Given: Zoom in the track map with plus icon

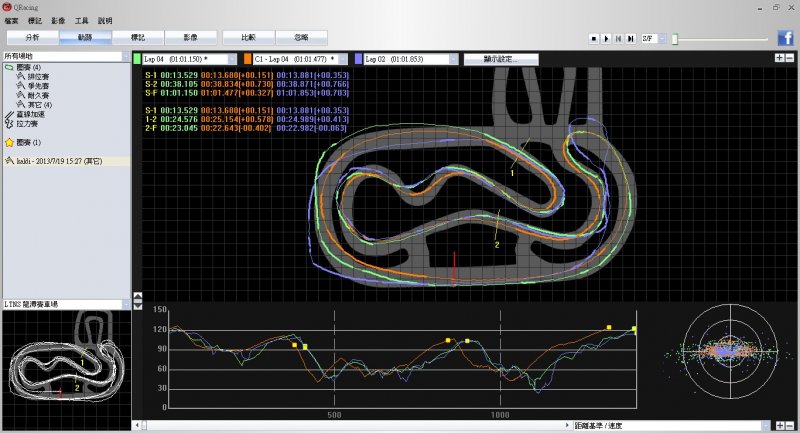Looking at the screenshot, I should tap(779, 58).
